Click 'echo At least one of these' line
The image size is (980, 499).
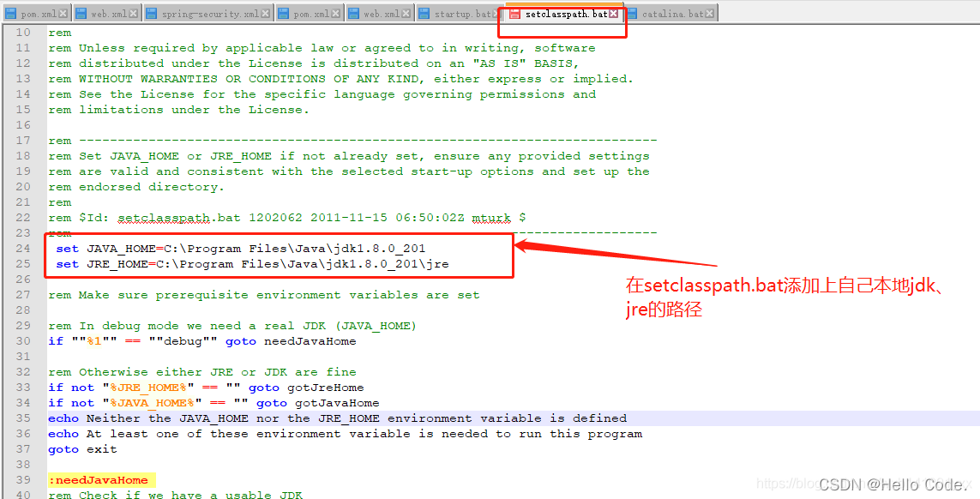point(345,433)
